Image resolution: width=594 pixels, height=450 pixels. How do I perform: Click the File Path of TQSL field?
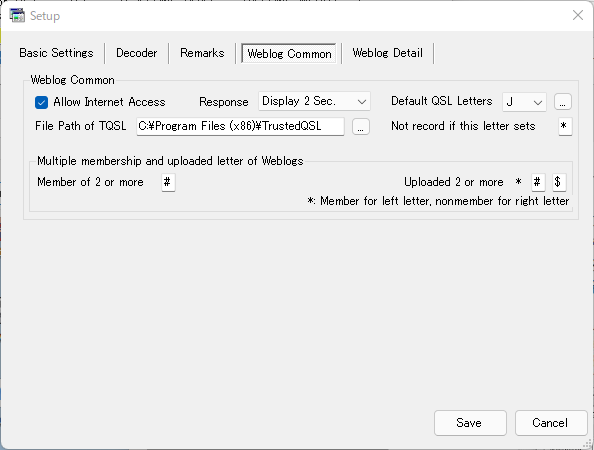pyautogui.click(x=240, y=126)
